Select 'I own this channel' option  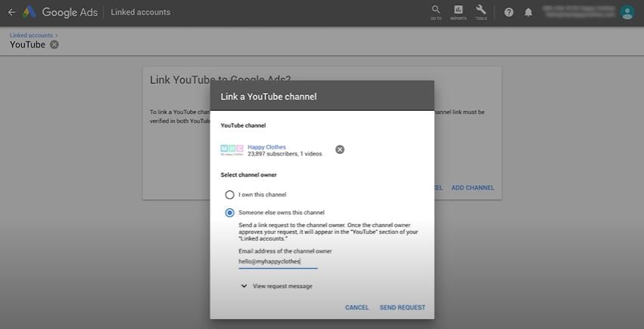(230, 195)
